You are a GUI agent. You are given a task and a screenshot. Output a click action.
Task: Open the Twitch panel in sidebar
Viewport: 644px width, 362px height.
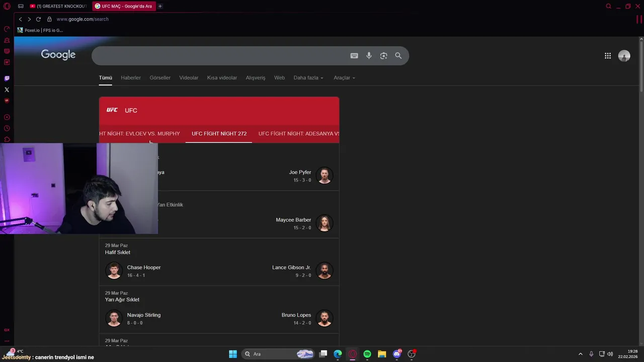click(7, 78)
